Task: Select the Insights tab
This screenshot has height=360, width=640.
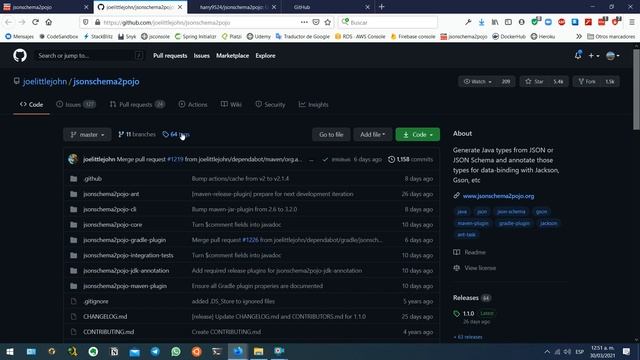Action: [313, 104]
